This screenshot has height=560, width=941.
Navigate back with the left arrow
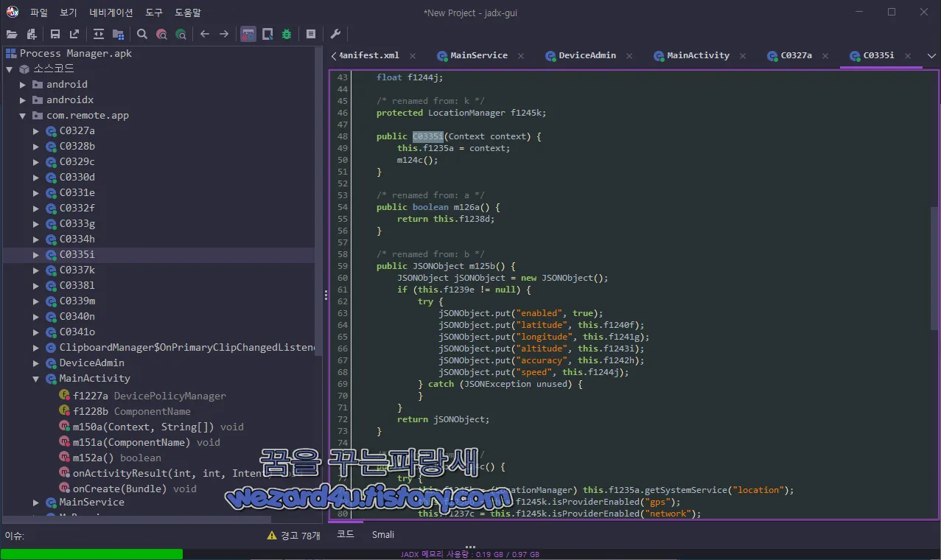coord(205,34)
